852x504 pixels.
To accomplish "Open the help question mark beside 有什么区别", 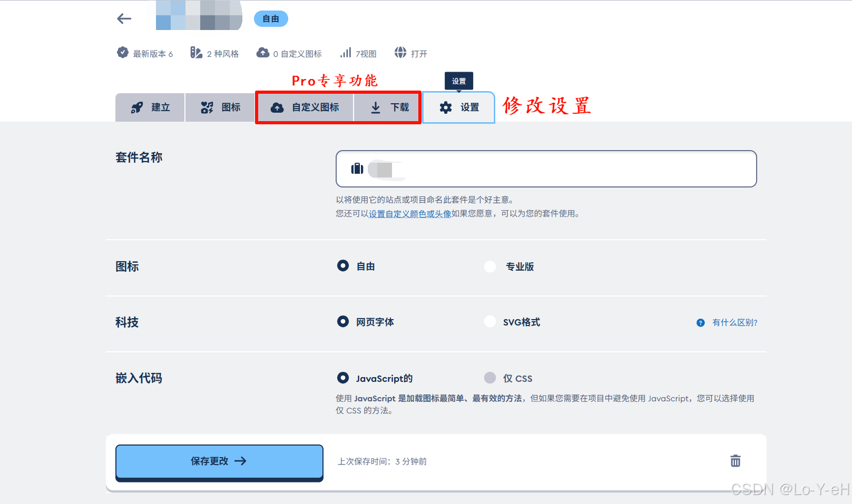I will click(x=700, y=322).
